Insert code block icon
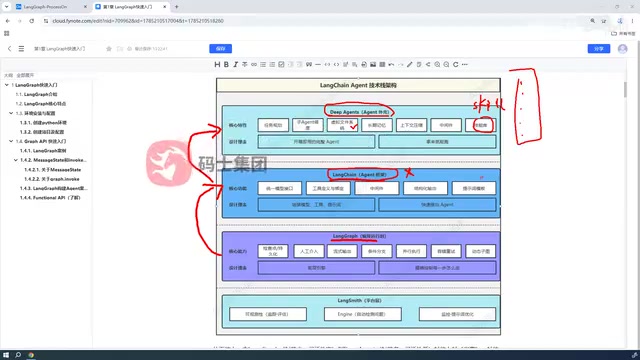The height and width of the screenshot is (360, 640). [x=336, y=64]
